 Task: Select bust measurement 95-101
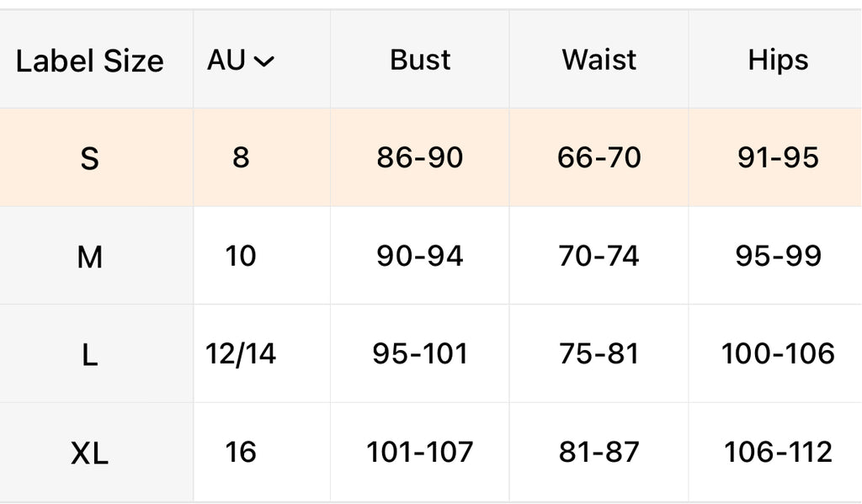(x=419, y=354)
